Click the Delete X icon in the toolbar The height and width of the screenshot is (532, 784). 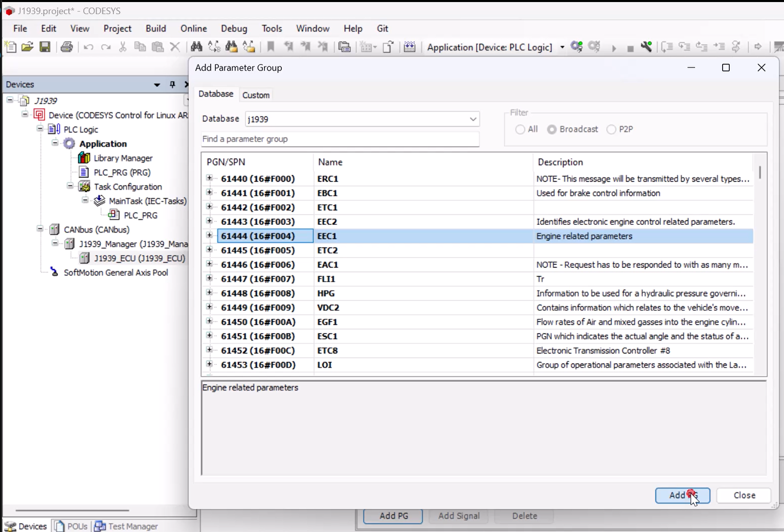(x=175, y=47)
